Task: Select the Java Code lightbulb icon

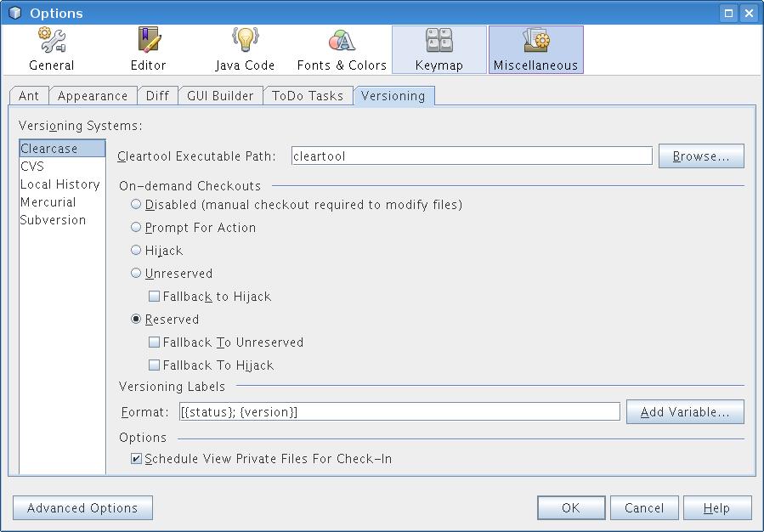Action: pos(245,40)
